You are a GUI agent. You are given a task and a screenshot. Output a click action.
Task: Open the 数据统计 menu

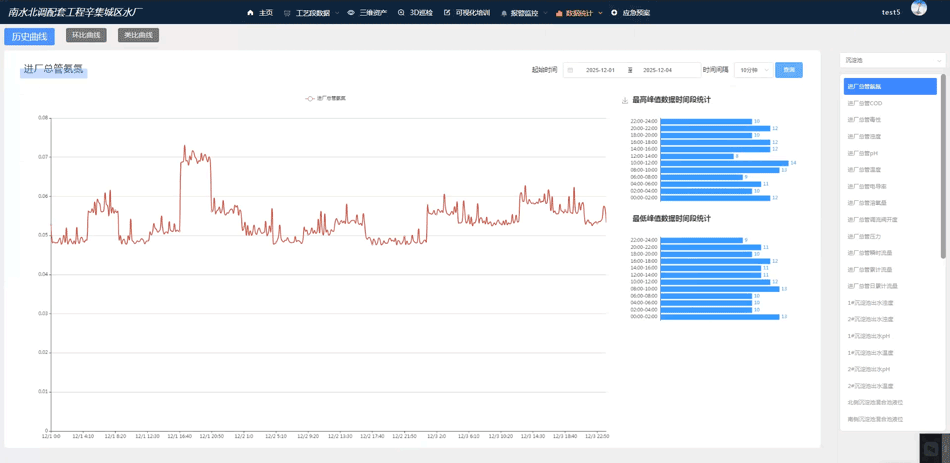coord(579,13)
